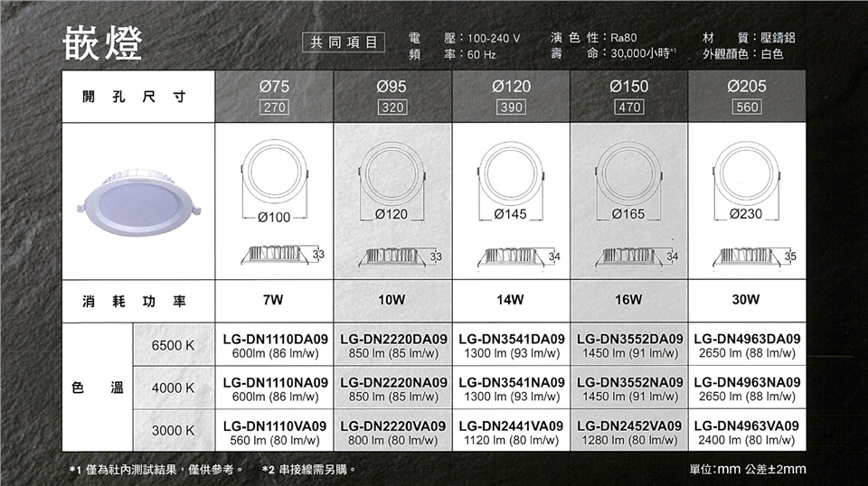Image resolution: width=868 pixels, height=486 pixels.
Task: Click the Ø165 front-view diagram
Action: (x=628, y=180)
